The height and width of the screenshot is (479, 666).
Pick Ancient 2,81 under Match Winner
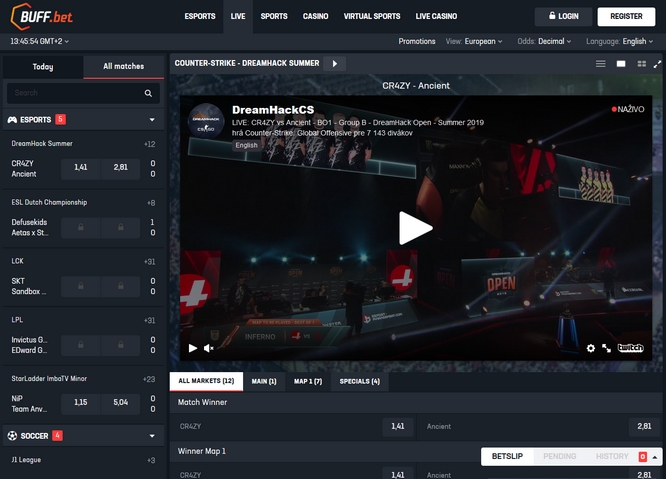(644, 426)
